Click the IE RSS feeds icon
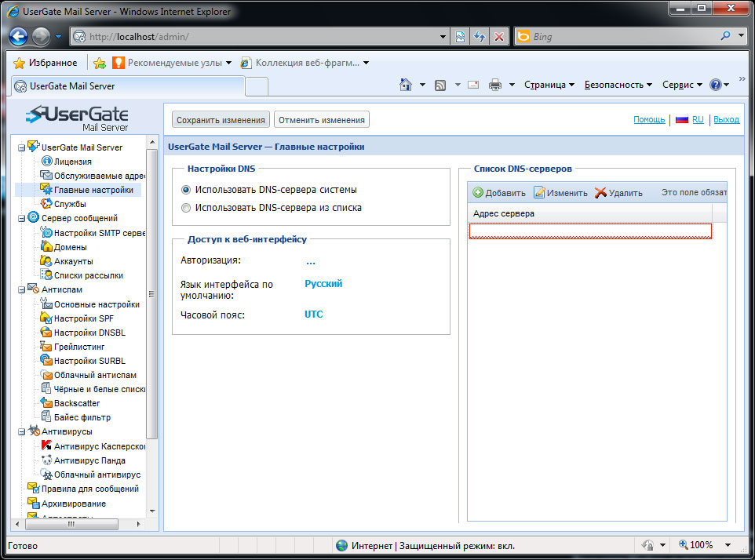The height and width of the screenshot is (560, 755). pos(440,85)
